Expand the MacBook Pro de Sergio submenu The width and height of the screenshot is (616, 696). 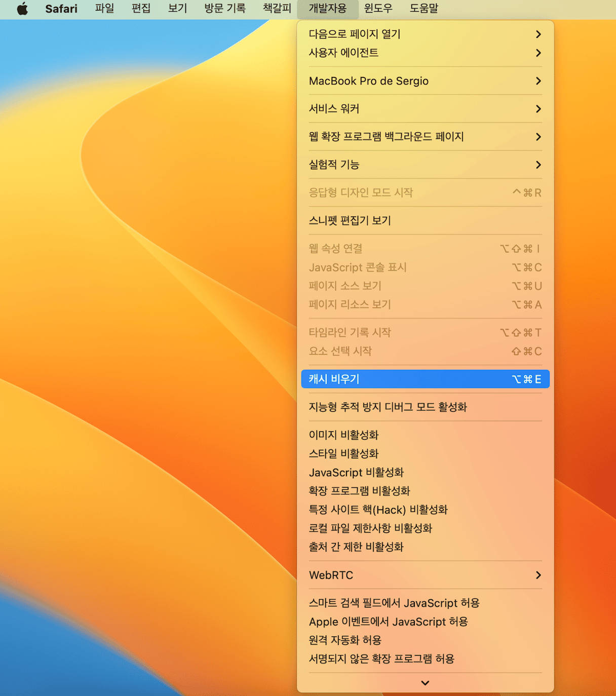(425, 81)
